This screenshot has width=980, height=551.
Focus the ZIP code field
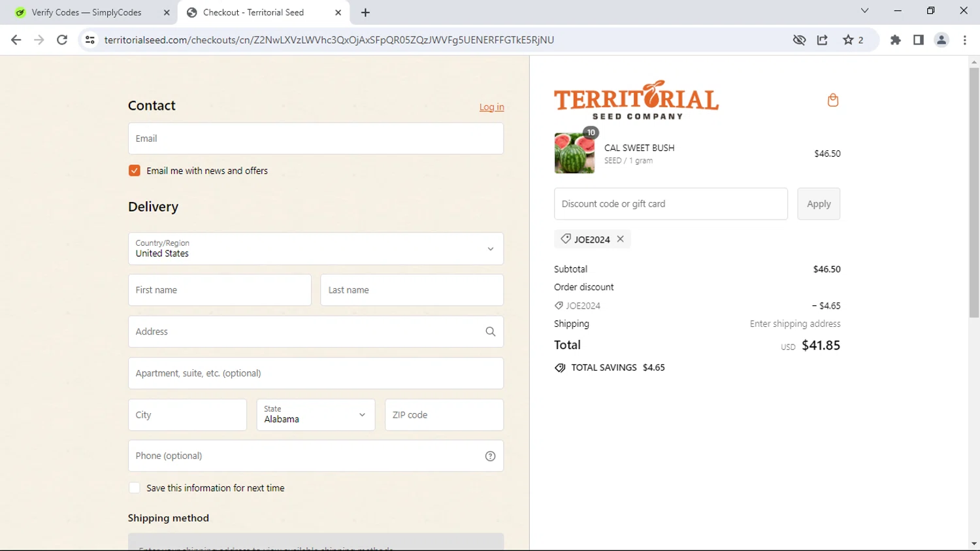click(444, 415)
